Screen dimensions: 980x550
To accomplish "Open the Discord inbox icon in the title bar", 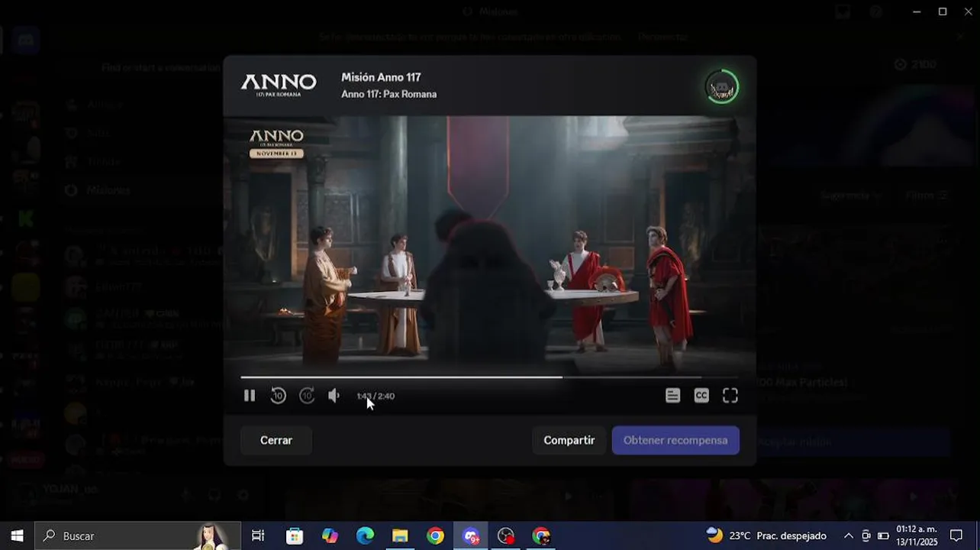I will (x=843, y=11).
